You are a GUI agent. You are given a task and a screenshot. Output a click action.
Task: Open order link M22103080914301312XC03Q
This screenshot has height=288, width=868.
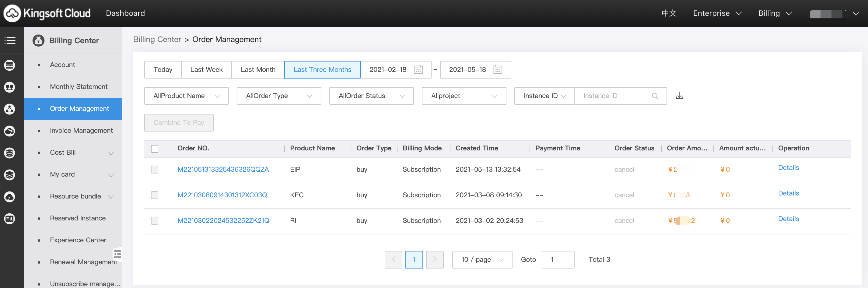[x=222, y=195]
